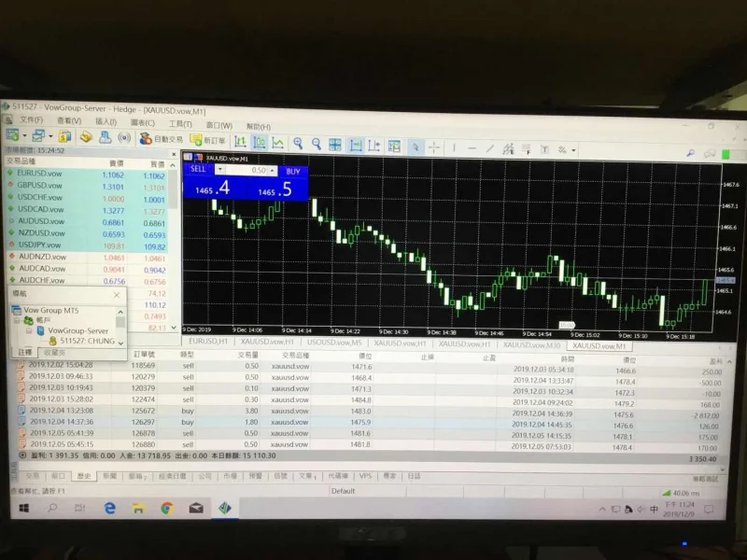
Task: Select the equidistant channel tool
Action: coord(508,149)
